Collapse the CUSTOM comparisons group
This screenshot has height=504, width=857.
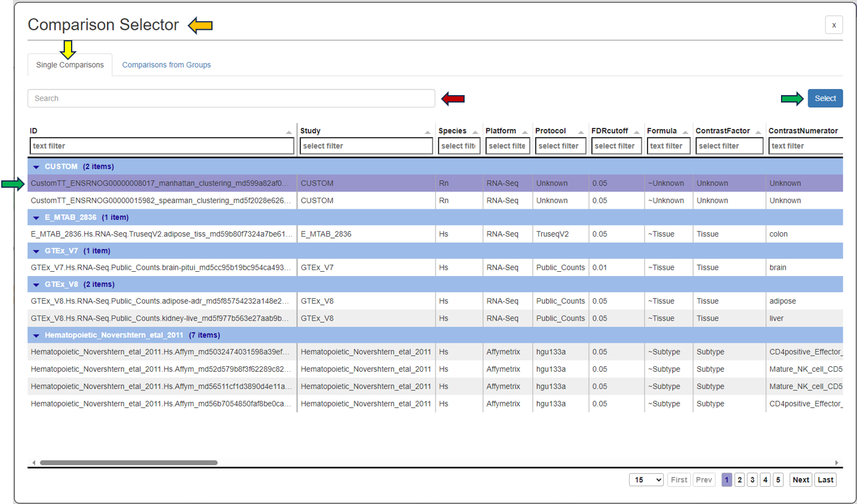35,166
